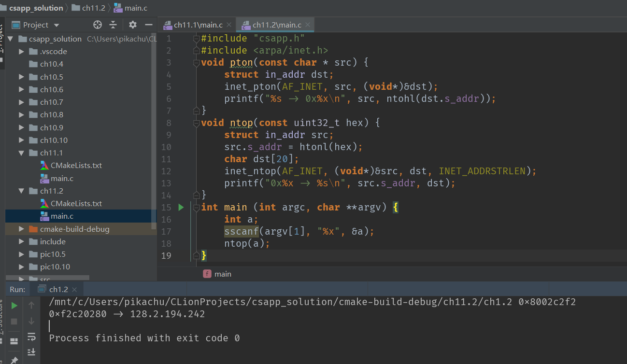The height and width of the screenshot is (364, 627).
Task: Hide the Project panel with minus icon
Action: pyautogui.click(x=149, y=25)
